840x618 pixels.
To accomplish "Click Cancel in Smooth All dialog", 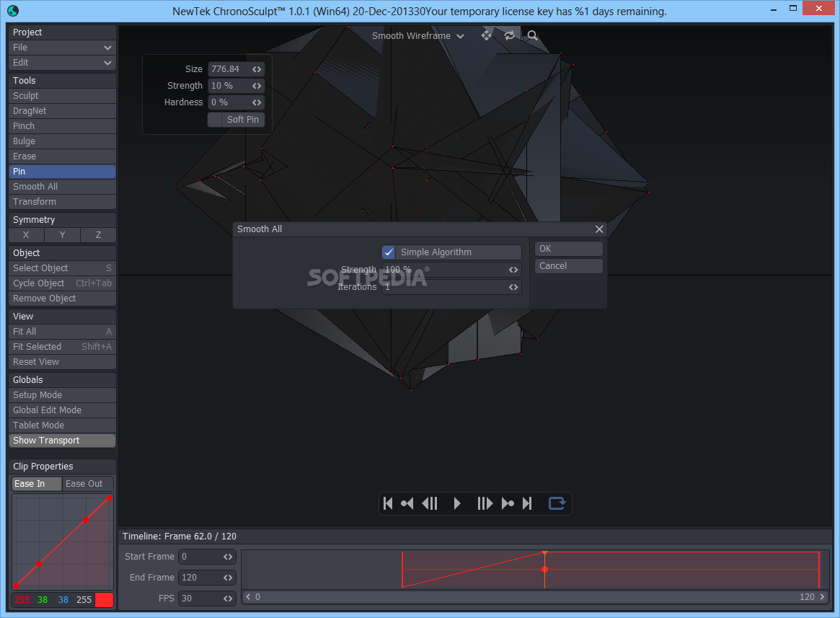I will click(x=568, y=266).
